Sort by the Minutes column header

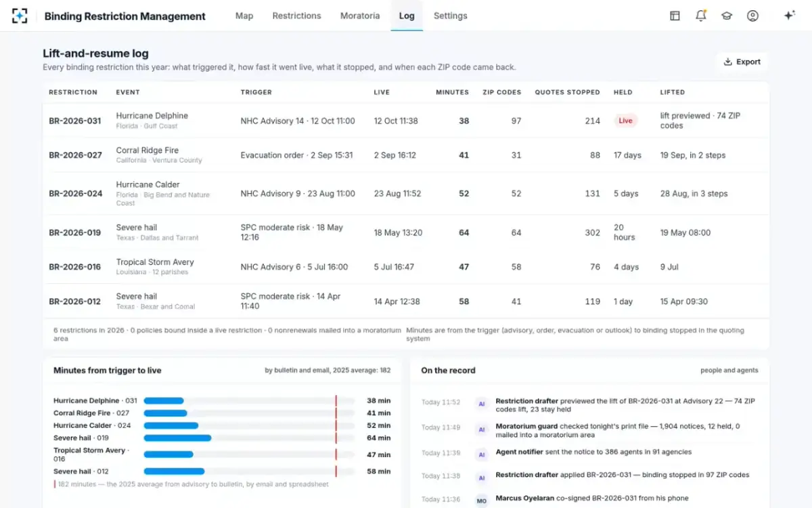click(x=452, y=92)
